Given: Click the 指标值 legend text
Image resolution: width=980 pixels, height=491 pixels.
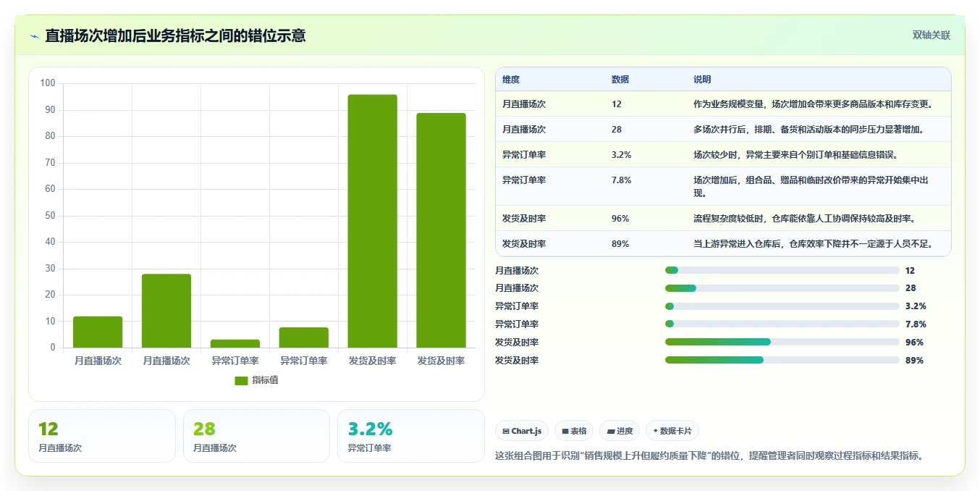Looking at the screenshot, I should tap(265, 380).
